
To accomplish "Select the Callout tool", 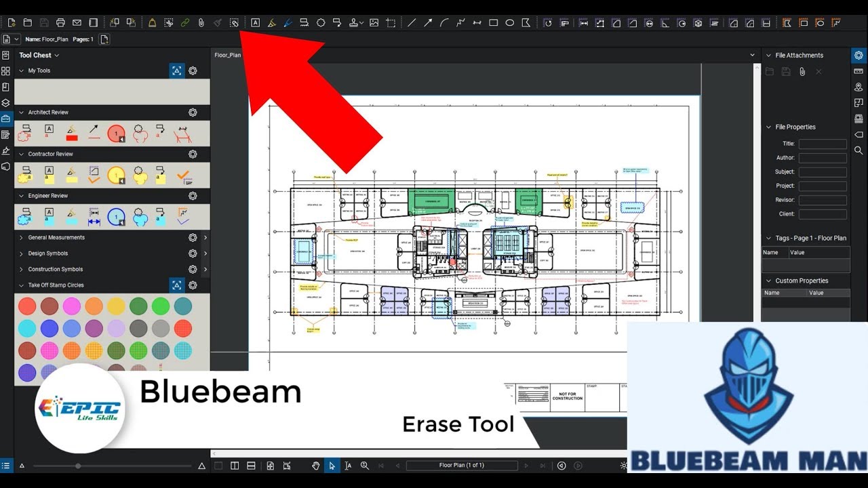I will [337, 22].
